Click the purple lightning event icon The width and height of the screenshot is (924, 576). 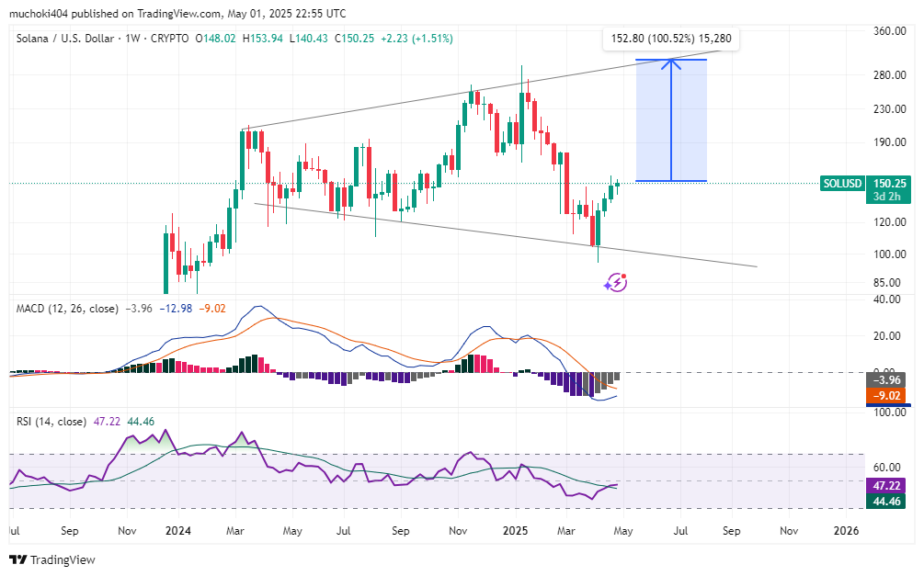pyautogui.click(x=616, y=283)
